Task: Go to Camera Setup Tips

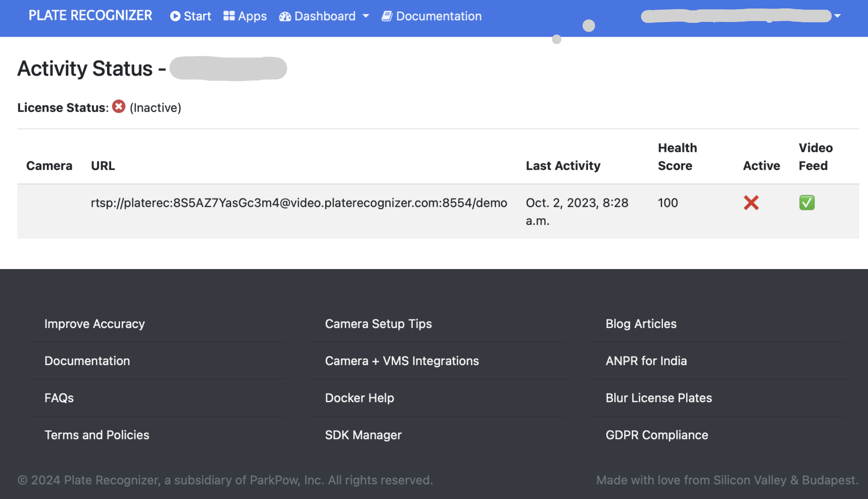Action: click(378, 323)
